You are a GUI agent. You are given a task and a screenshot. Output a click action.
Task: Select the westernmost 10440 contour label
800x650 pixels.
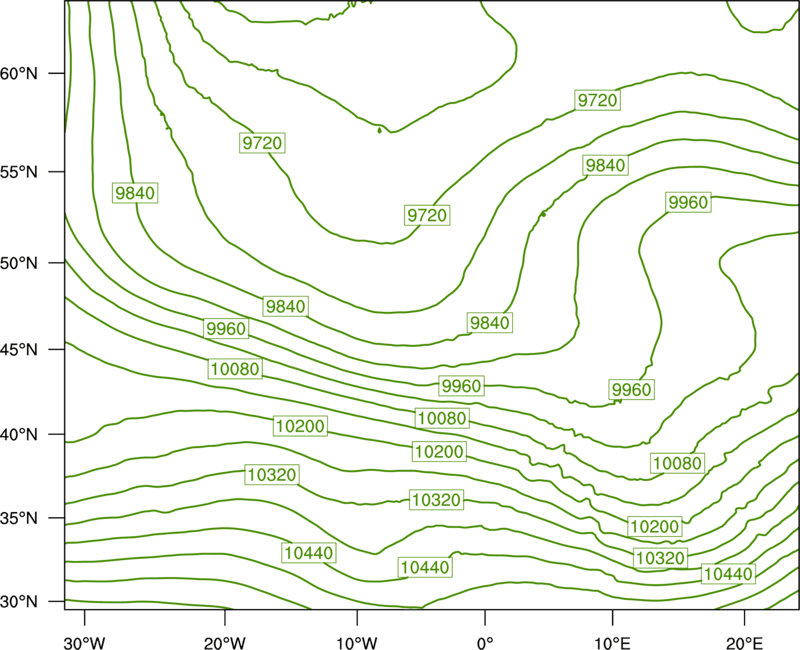[309, 553]
